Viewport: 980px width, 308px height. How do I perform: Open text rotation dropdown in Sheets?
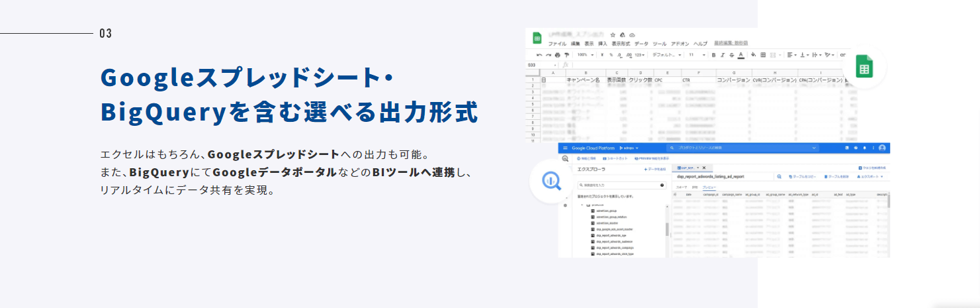coord(829,55)
